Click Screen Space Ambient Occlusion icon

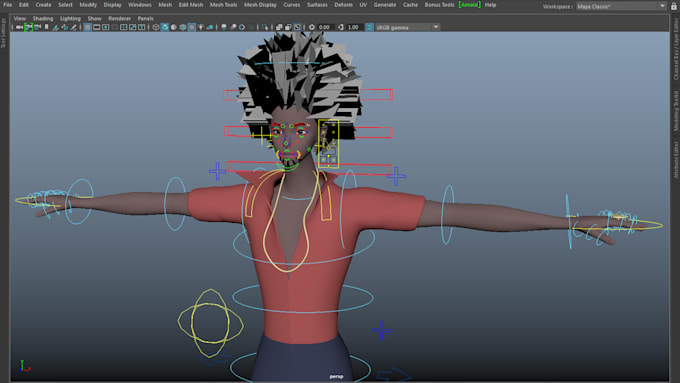coord(224,27)
